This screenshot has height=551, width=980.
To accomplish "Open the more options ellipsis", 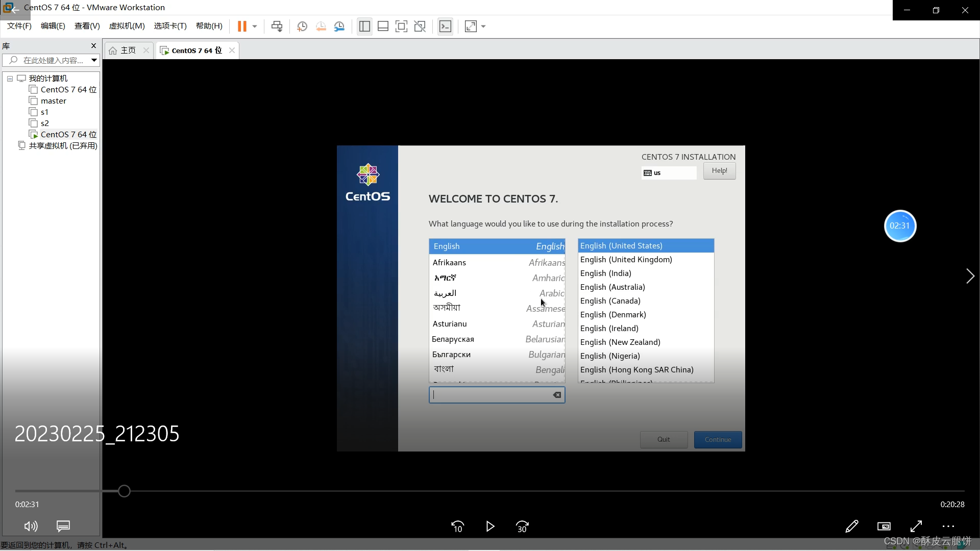I will coord(948,526).
